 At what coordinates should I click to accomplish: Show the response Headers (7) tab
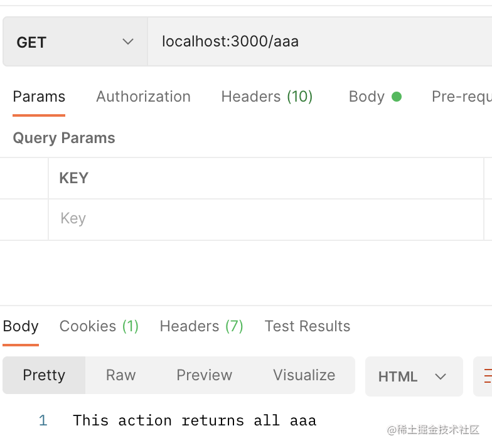coord(201,326)
